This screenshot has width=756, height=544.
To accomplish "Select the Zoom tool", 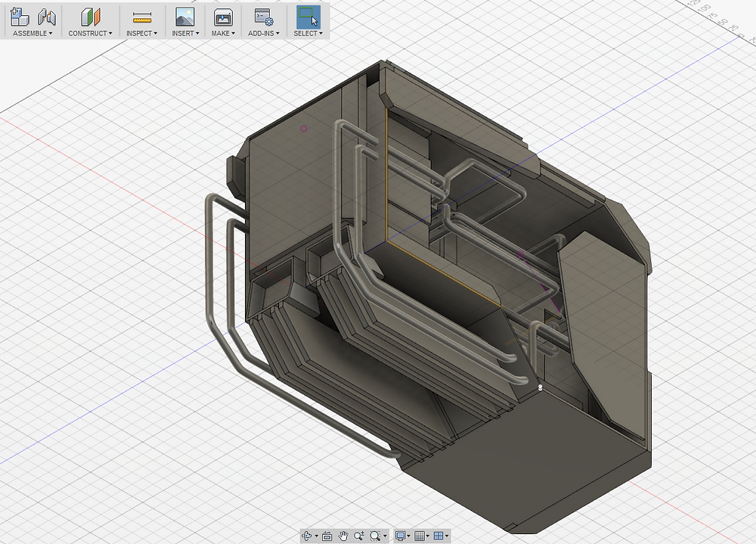I will pyautogui.click(x=358, y=536).
